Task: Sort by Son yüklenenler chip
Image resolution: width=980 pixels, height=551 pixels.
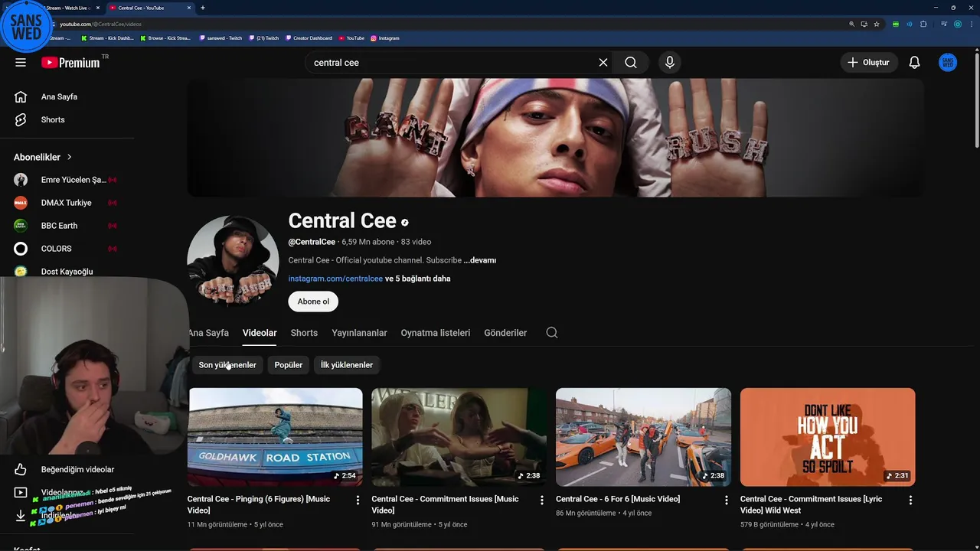Action: coord(227,365)
